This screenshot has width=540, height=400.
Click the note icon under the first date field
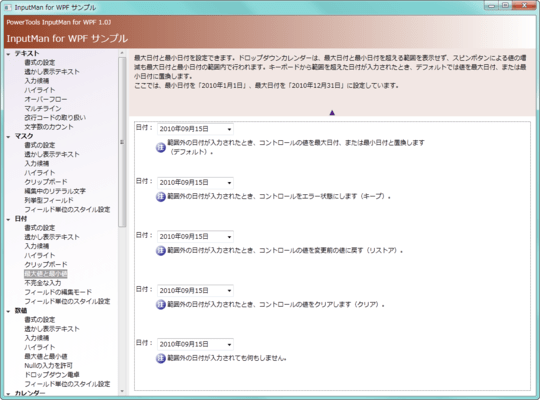click(x=161, y=147)
